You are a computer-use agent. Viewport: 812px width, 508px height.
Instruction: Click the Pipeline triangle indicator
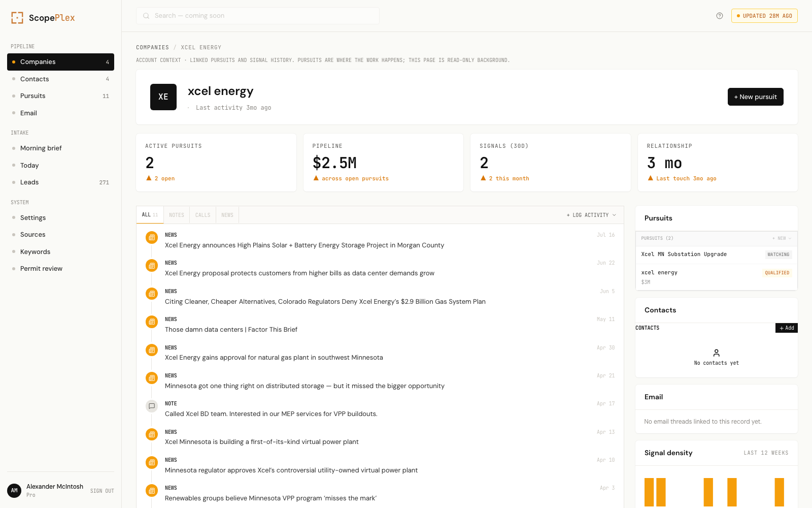click(x=316, y=178)
